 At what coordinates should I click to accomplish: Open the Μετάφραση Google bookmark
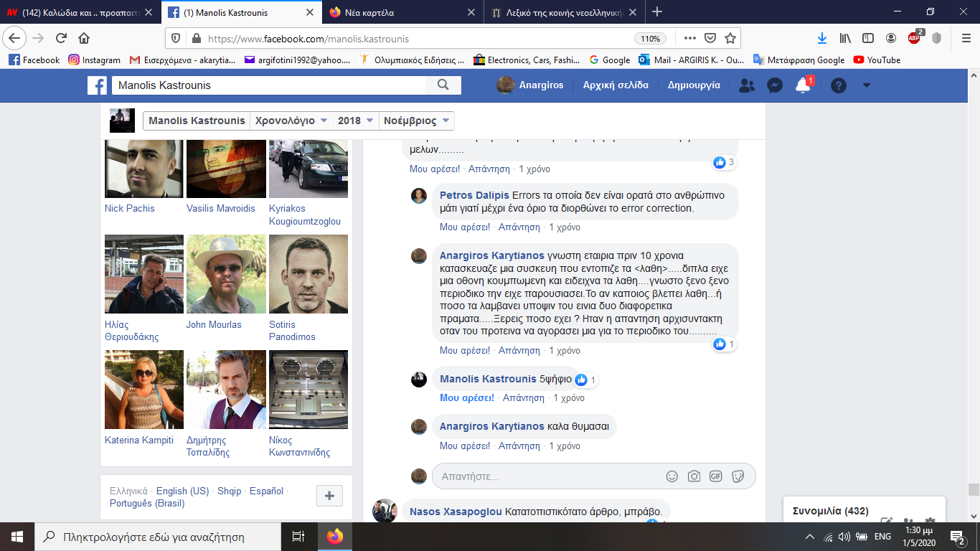pos(798,60)
